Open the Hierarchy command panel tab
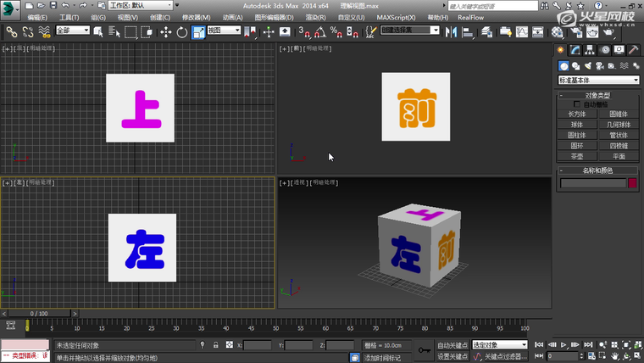This screenshot has height=363, width=644. click(x=590, y=50)
